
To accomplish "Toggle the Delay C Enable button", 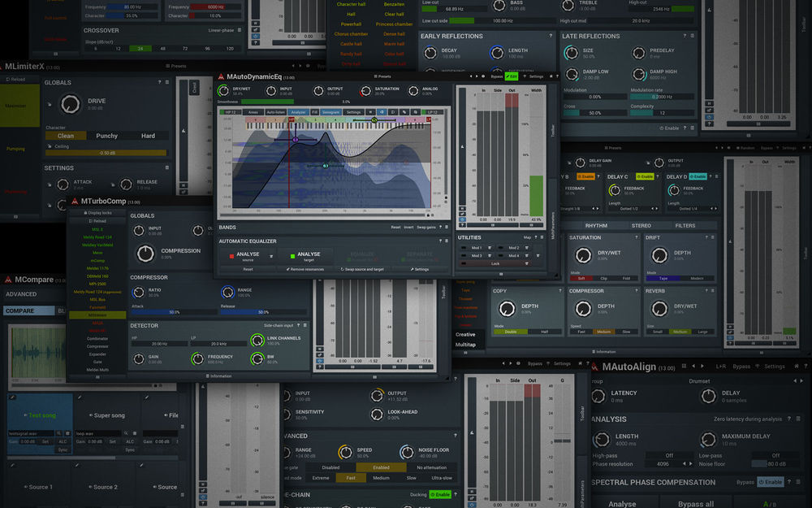I will 645,176.
